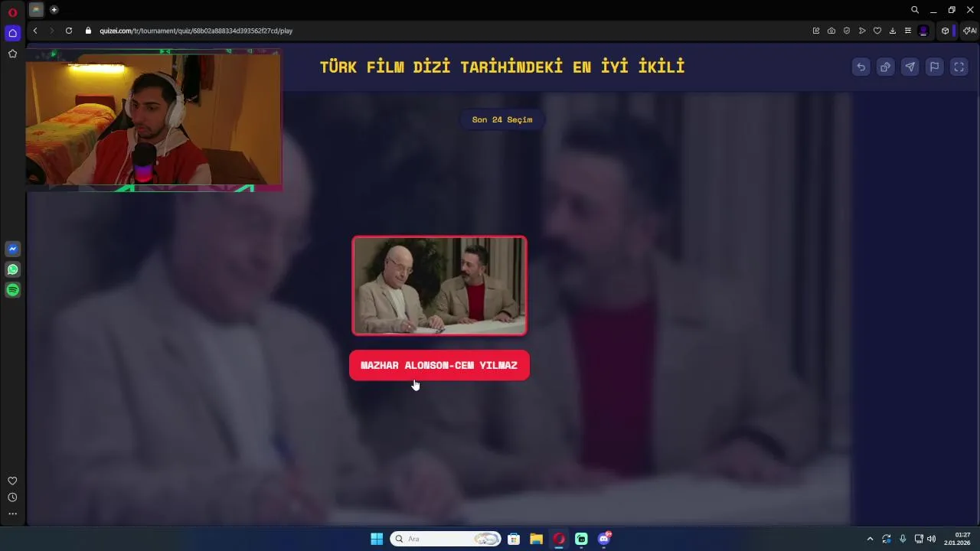This screenshot has height=551, width=980.
Task: Open Microsoft Store from the taskbar
Action: point(514,539)
